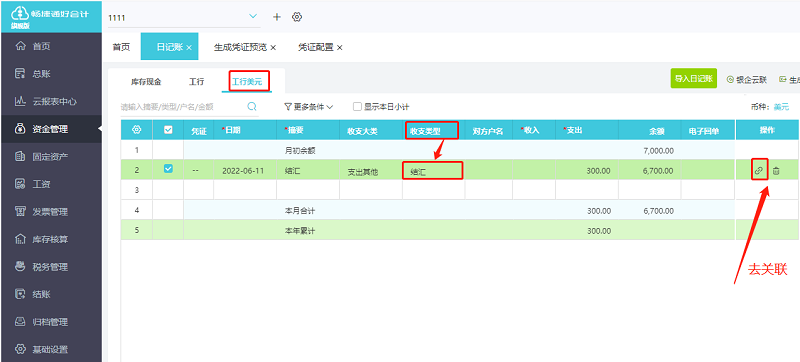This screenshot has width=800, height=362.
Task: Click the plus icon beside account selector
Action: 277,17
